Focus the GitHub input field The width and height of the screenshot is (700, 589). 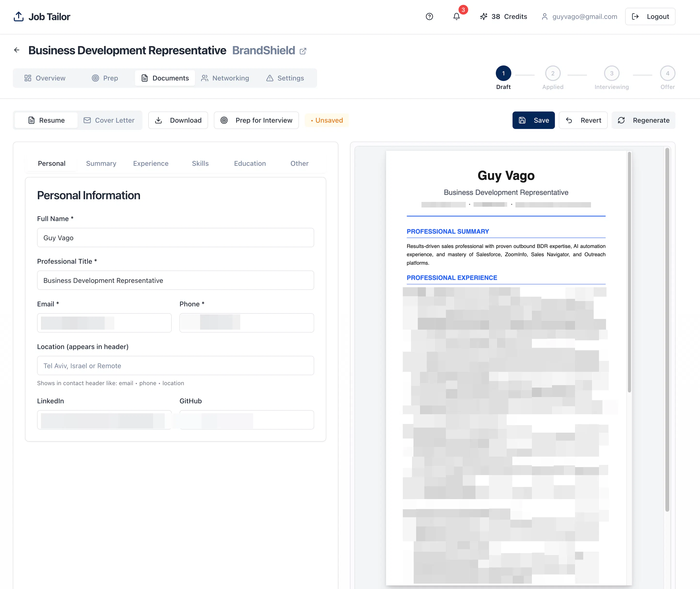point(247,420)
